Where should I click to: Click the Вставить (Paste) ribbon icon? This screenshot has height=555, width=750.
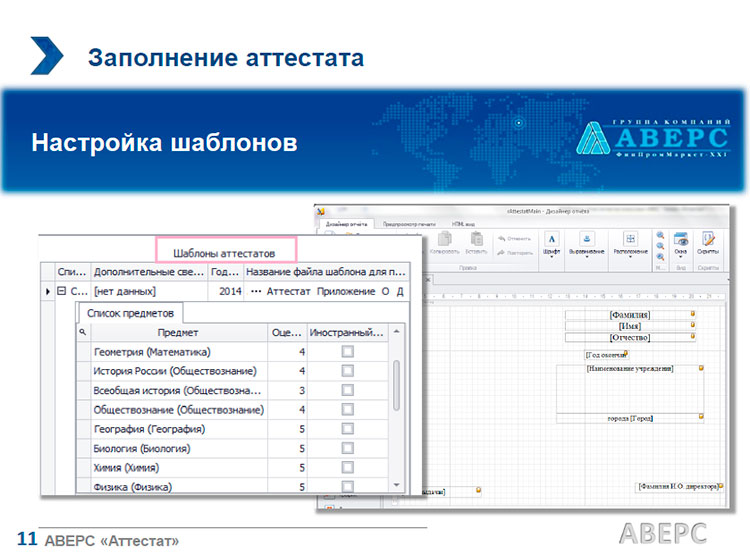pos(476,242)
